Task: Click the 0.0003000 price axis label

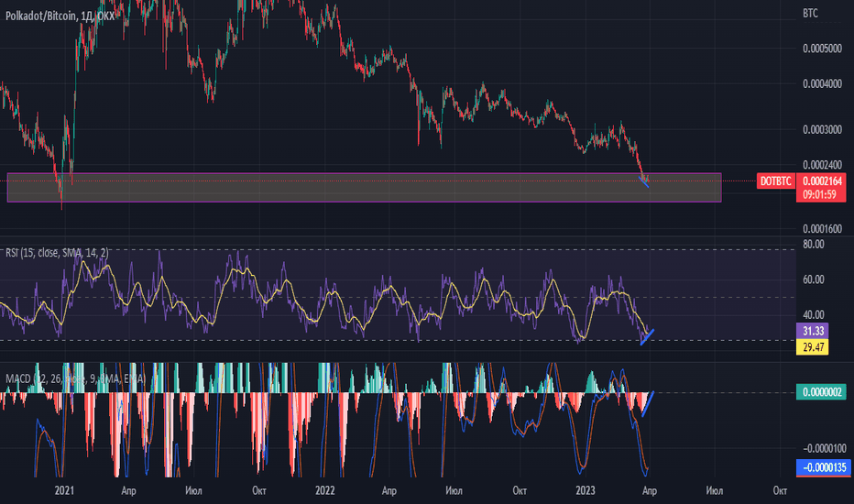Action: (822, 130)
